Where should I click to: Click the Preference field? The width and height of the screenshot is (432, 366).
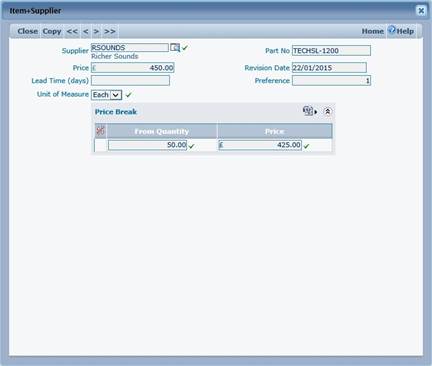coord(331,80)
